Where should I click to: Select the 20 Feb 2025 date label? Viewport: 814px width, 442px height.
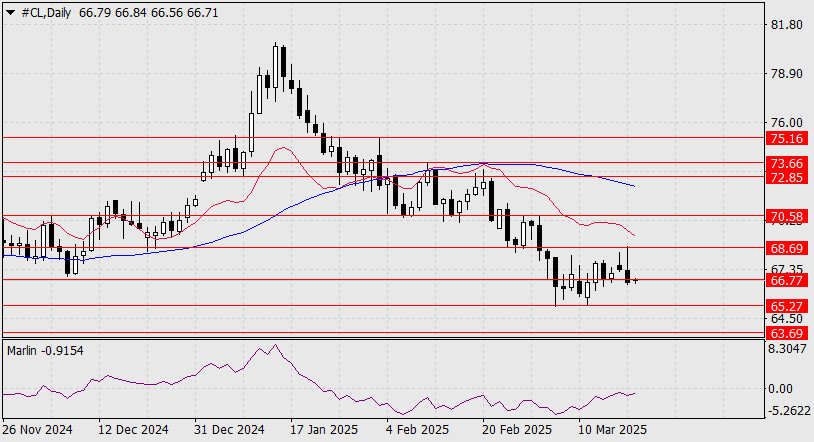pyautogui.click(x=517, y=430)
